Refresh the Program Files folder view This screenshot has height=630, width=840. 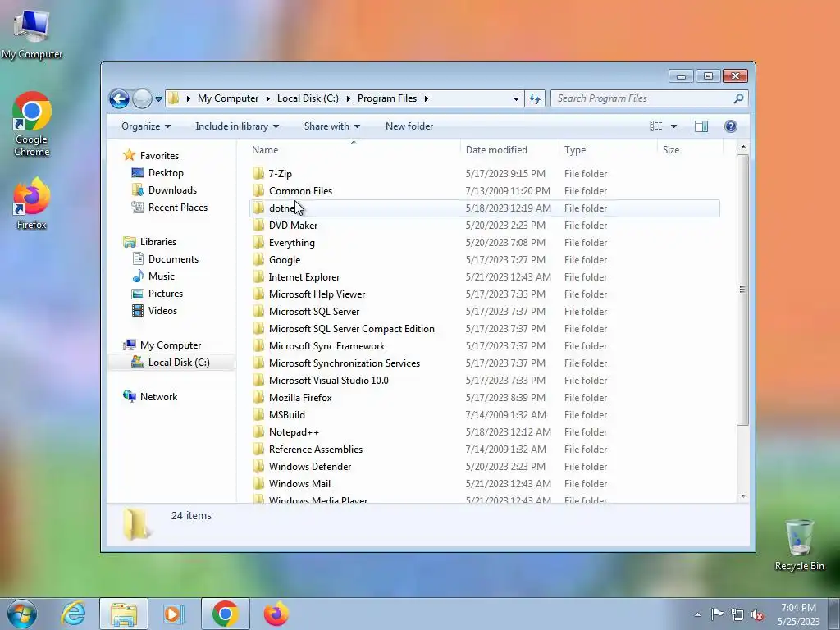point(535,98)
